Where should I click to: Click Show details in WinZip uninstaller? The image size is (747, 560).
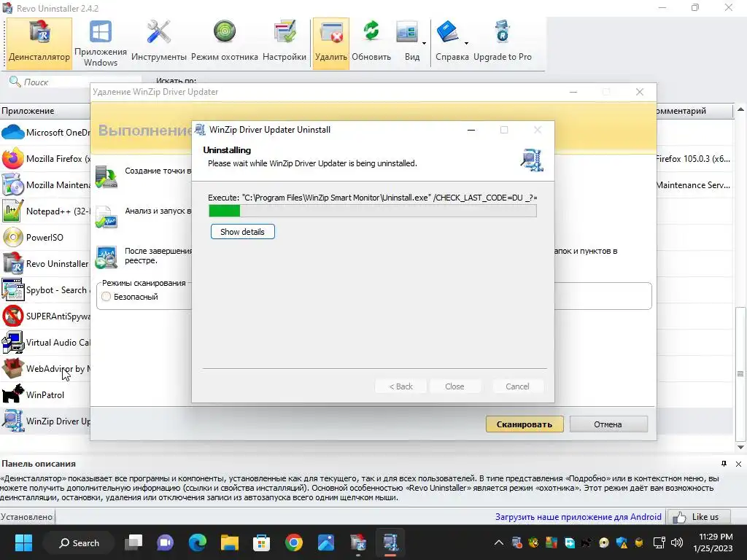pyautogui.click(x=242, y=232)
